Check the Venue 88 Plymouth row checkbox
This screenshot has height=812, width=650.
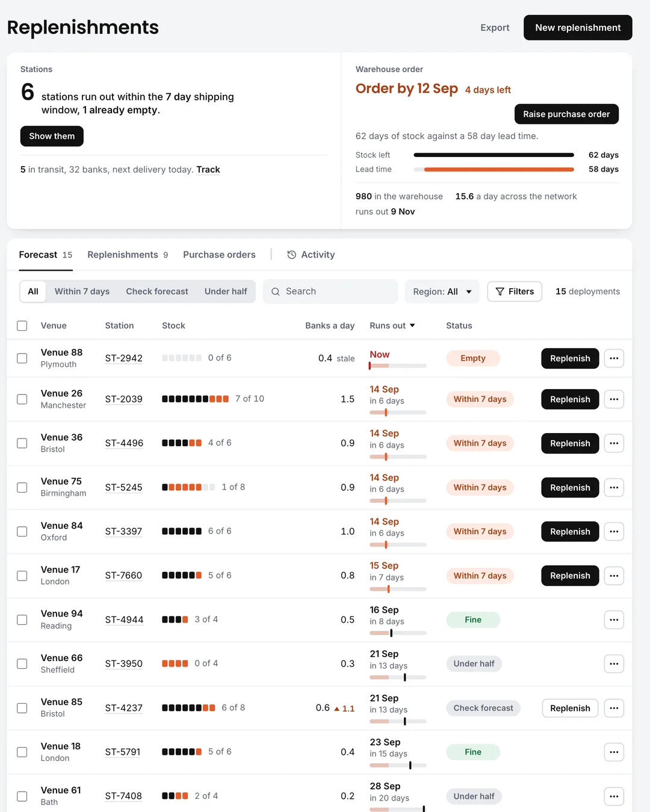(22, 358)
